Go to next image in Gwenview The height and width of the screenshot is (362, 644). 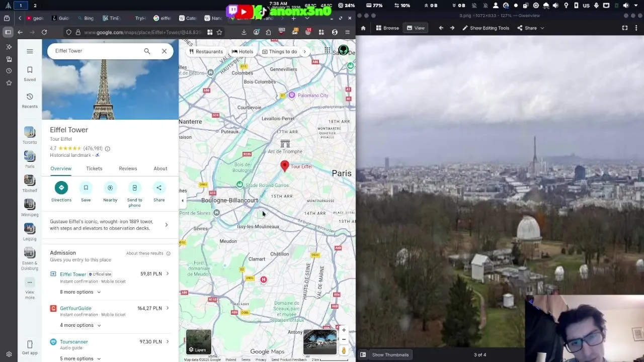click(452, 28)
